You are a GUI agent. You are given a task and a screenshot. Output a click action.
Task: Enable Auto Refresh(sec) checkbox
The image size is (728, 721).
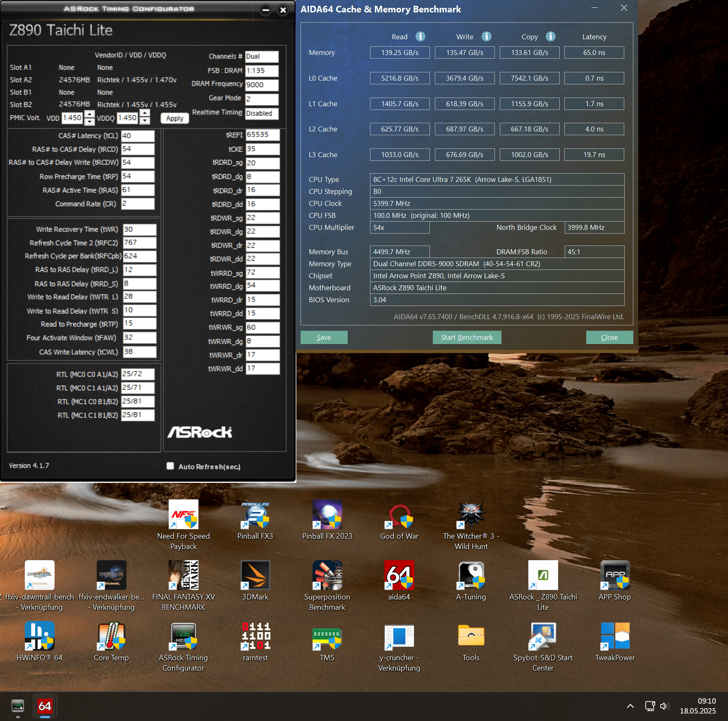(x=170, y=466)
